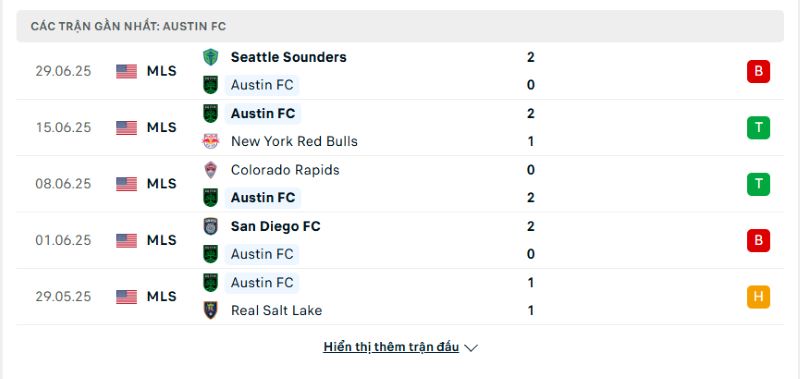The width and height of the screenshot is (800, 379).
Task: Click red B badge for Seattle Sounders match
Action: [x=758, y=71]
